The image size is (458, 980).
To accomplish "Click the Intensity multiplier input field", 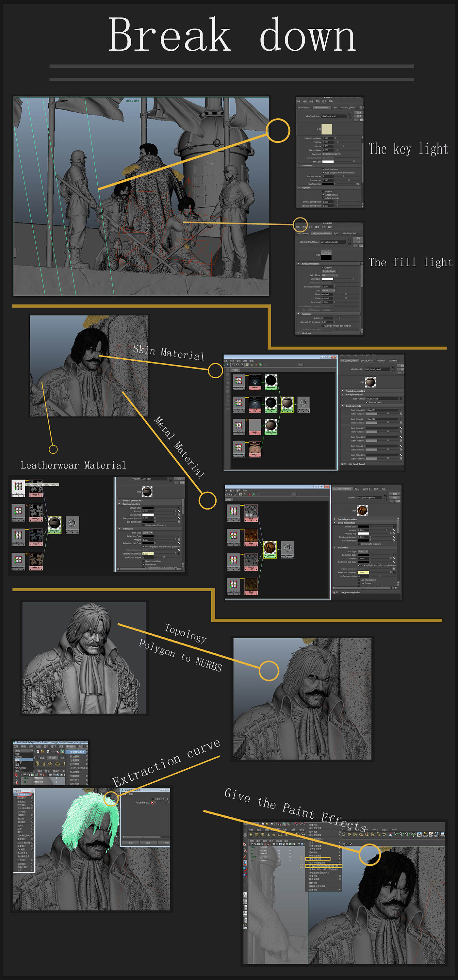I will [x=328, y=138].
